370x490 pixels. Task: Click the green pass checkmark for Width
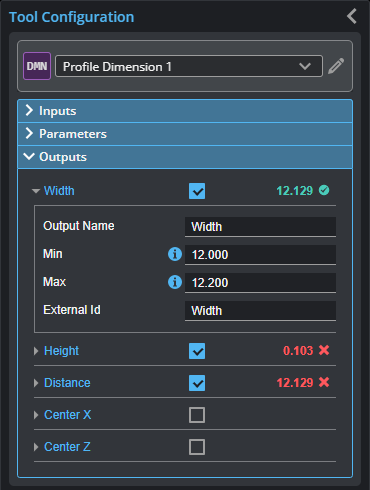tap(324, 190)
